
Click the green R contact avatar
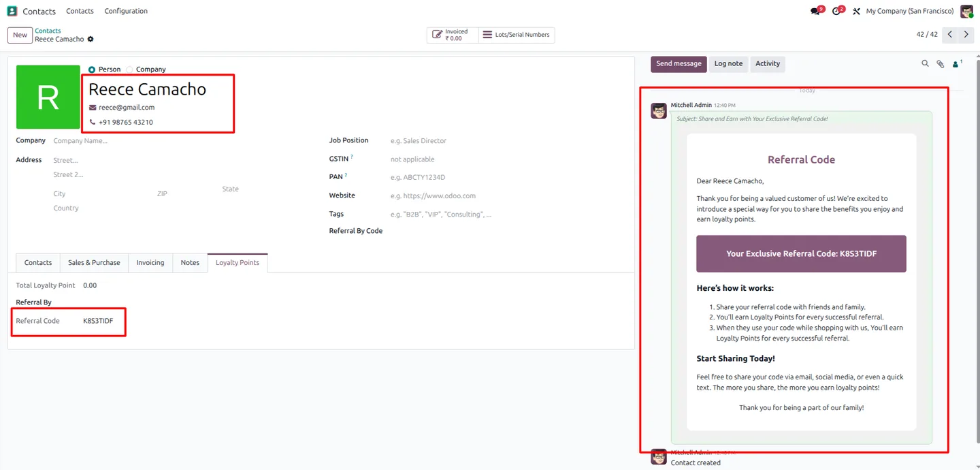point(48,97)
